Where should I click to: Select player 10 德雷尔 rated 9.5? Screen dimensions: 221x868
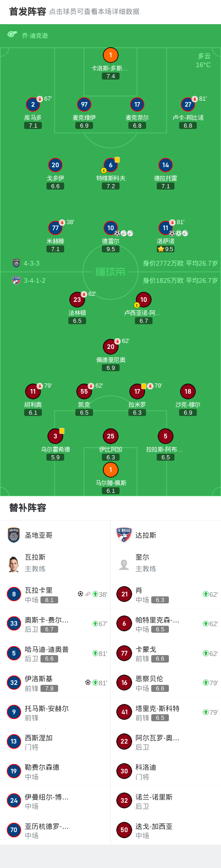(x=110, y=228)
